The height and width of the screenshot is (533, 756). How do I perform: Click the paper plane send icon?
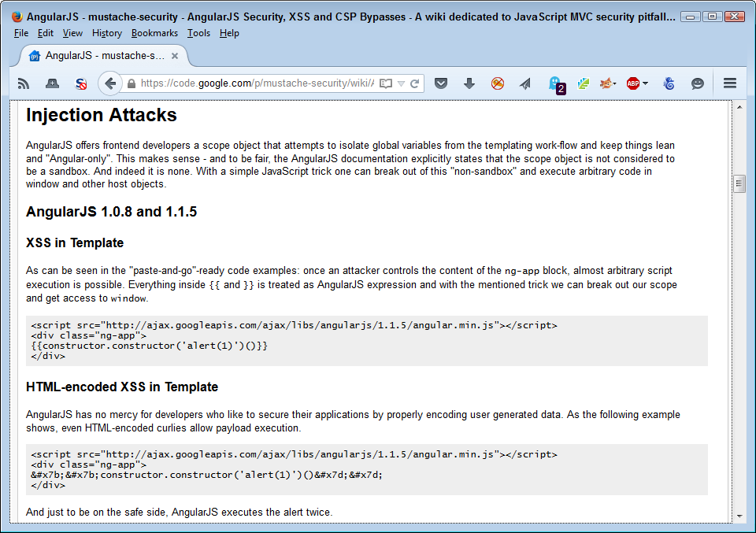pyautogui.click(x=523, y=83)
